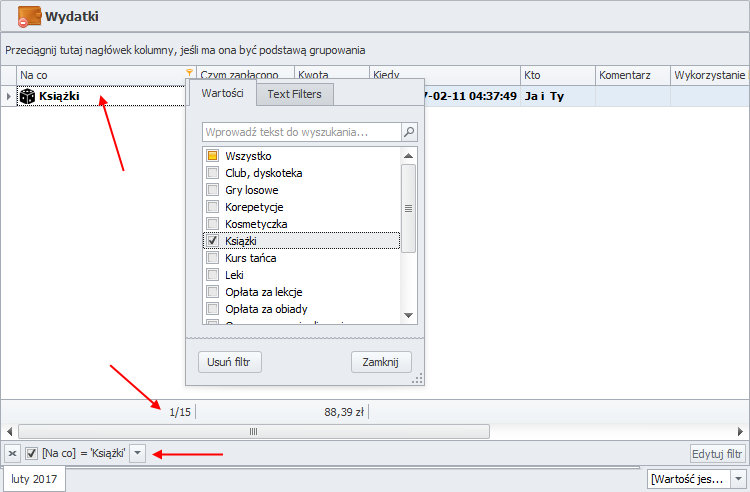This screenshot has height=492, width=750.
Task: Enable the Gry losowe checkbox
Action: [212, 190]
